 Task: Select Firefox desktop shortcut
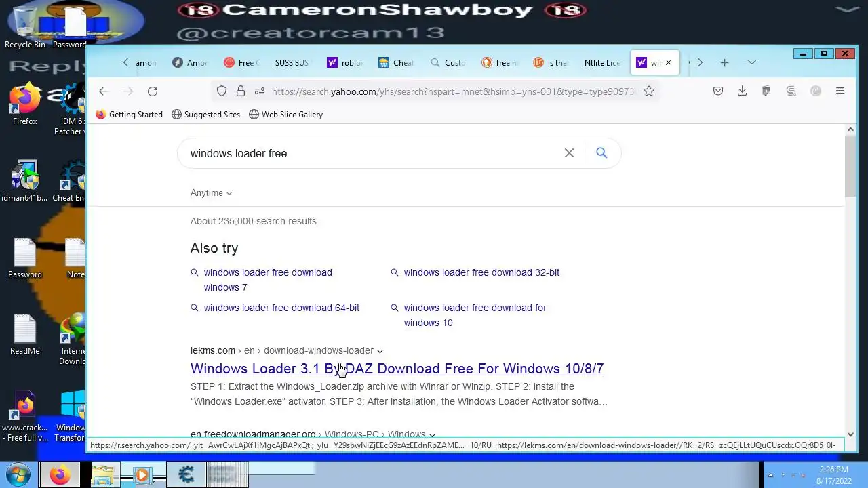[25, 105]
